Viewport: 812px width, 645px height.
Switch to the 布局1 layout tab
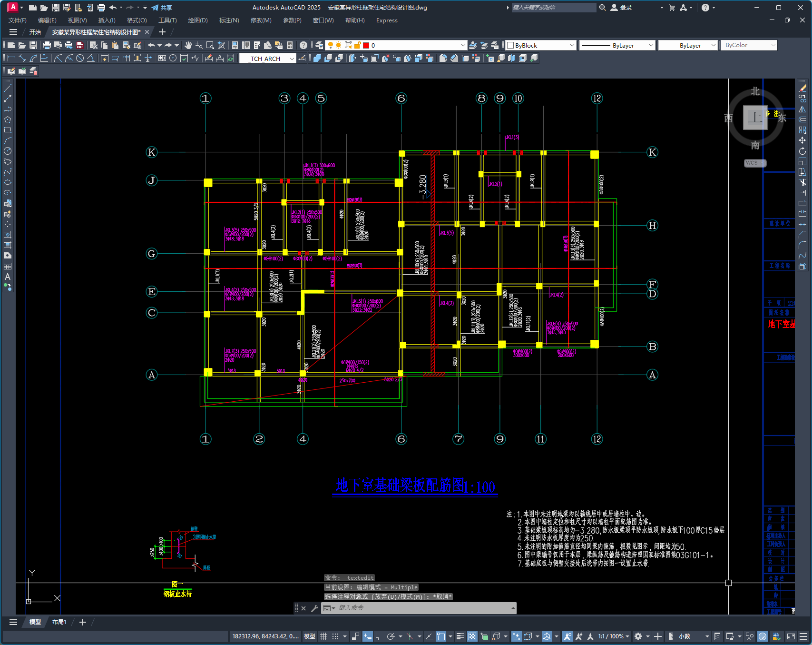[59, 622]
